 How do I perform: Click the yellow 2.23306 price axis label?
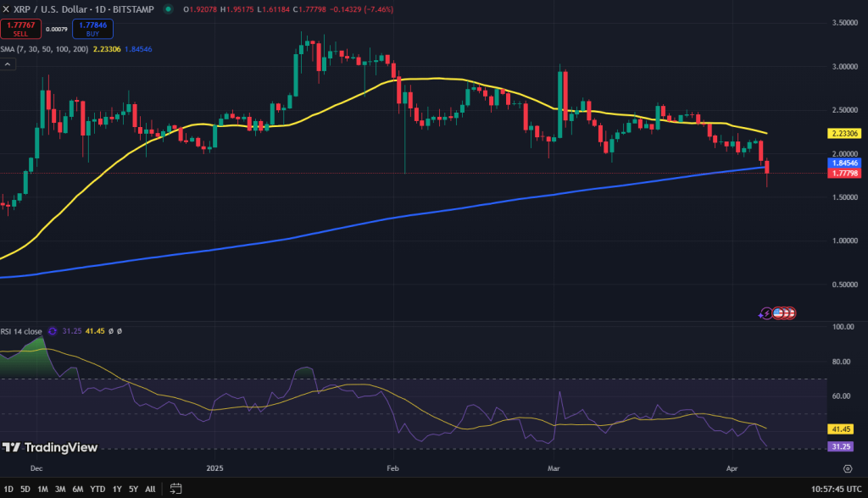tap(844, 133)
